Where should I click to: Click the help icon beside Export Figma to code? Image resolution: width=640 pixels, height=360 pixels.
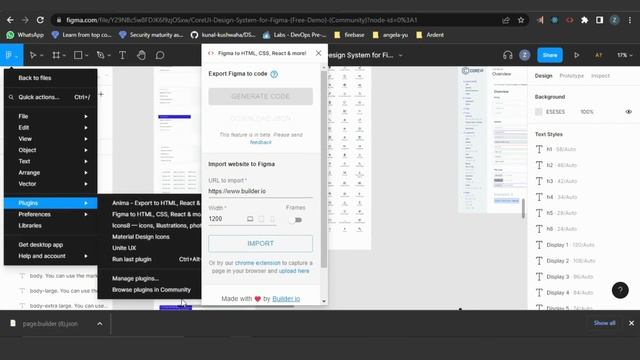pyautogui.click(x=274, y=74)
